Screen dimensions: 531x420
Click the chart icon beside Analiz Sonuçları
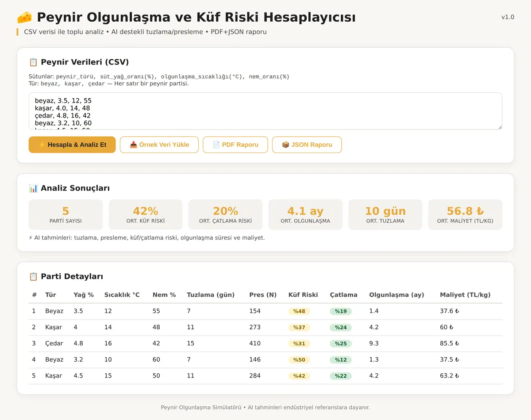point(33,188)
